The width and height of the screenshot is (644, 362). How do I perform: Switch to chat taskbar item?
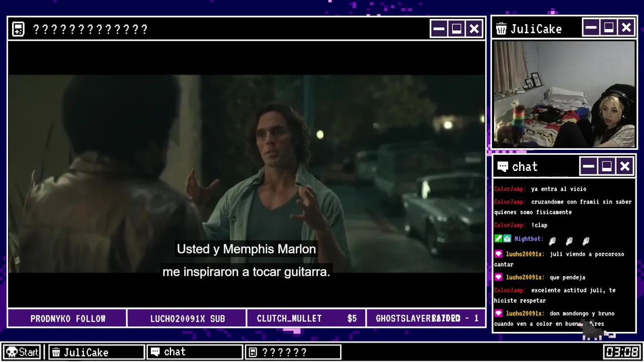[195, 352]
